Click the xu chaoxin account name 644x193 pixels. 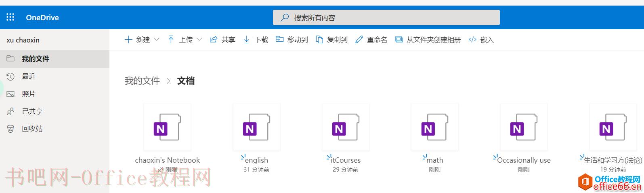(23, 40)
